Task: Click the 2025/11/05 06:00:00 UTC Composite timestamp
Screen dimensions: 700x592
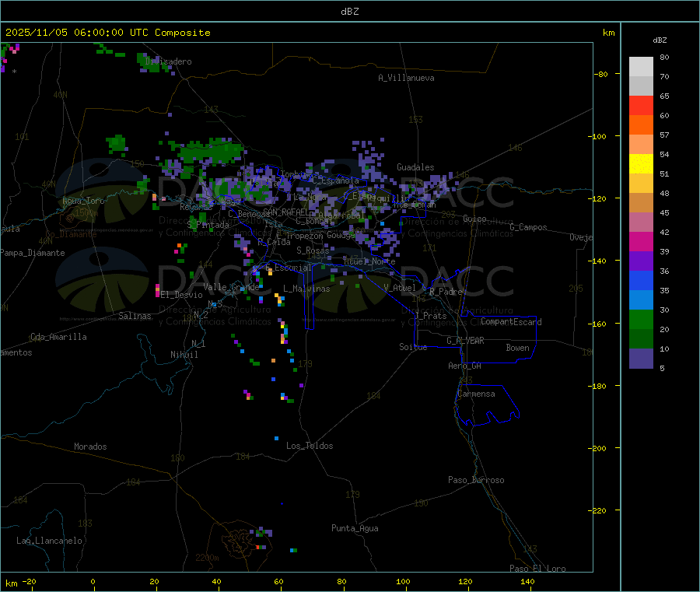Action: point(107,33)
